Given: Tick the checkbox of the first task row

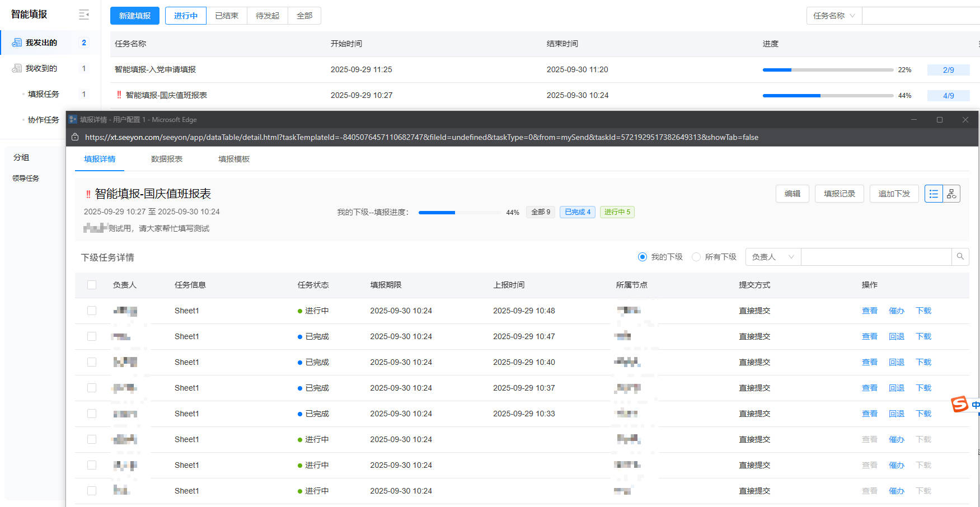Looking at the screenshot, I should click(x=92, y=311).
